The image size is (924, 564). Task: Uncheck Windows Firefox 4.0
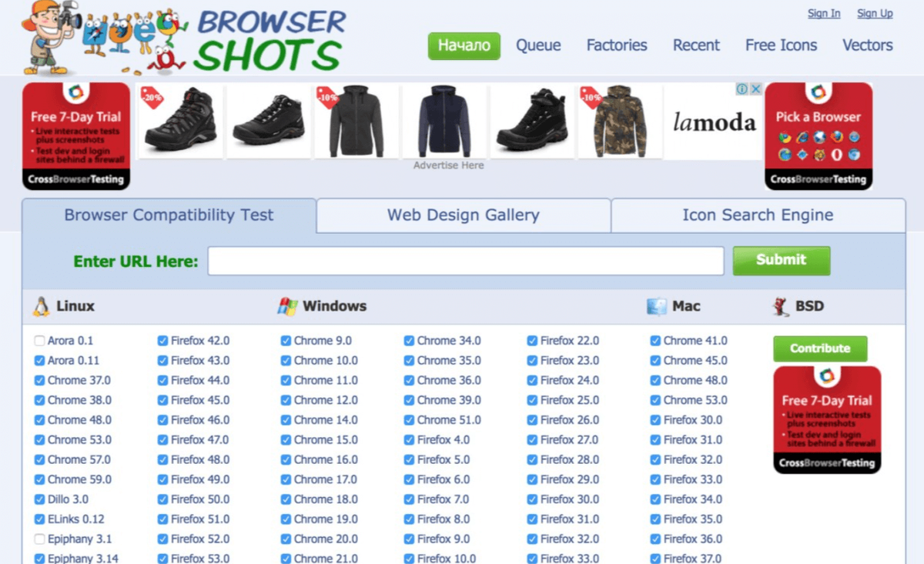point(410,440)
